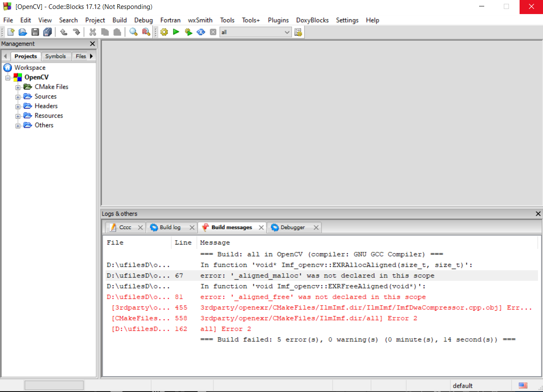The image size is (543, 392).
Task: Click the Rebuild icon
Action: (x=201, y=32)
